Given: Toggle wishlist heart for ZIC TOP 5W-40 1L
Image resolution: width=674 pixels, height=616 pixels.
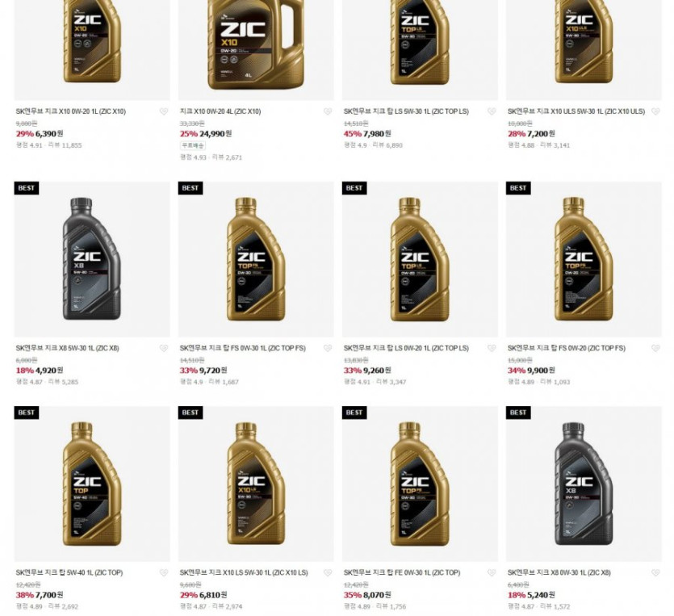Looking at the screenshot, I should click(163, 573).
